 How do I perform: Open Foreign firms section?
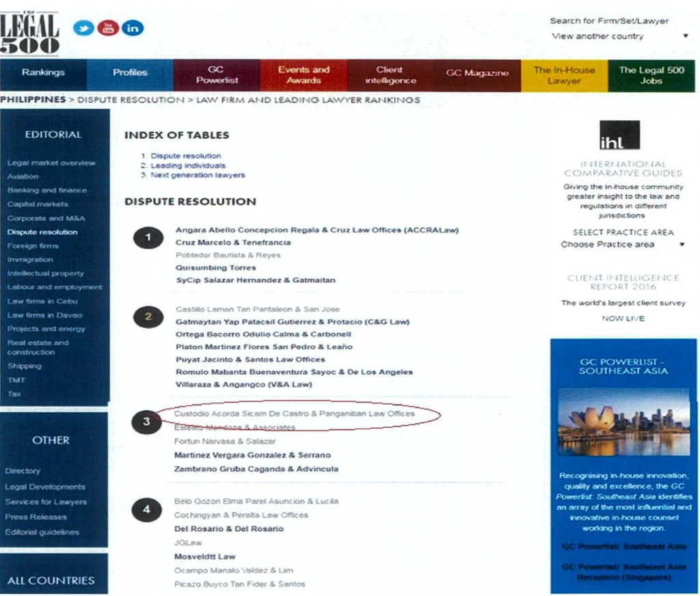(x=33, y=246)
